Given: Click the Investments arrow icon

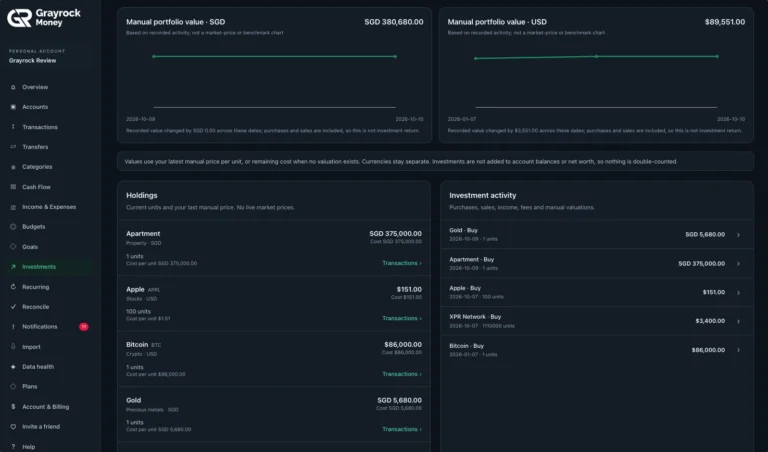Looking at the screenshot, I should click(13, 267).
